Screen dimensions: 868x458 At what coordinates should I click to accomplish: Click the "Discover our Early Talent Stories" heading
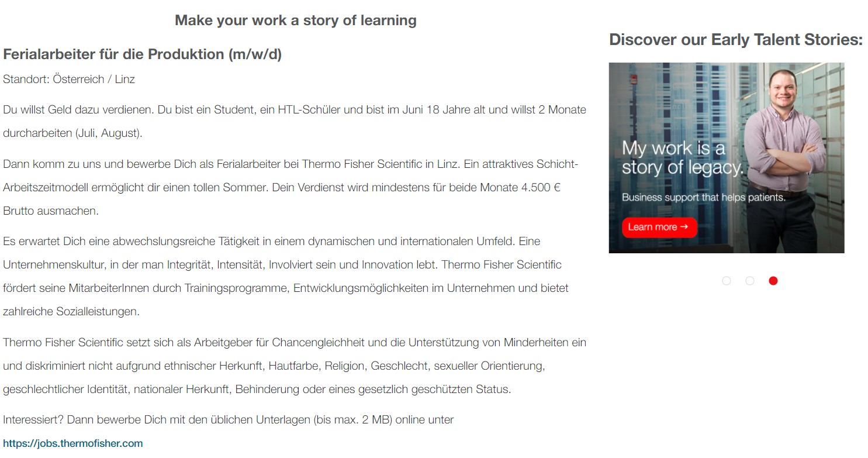735,40
